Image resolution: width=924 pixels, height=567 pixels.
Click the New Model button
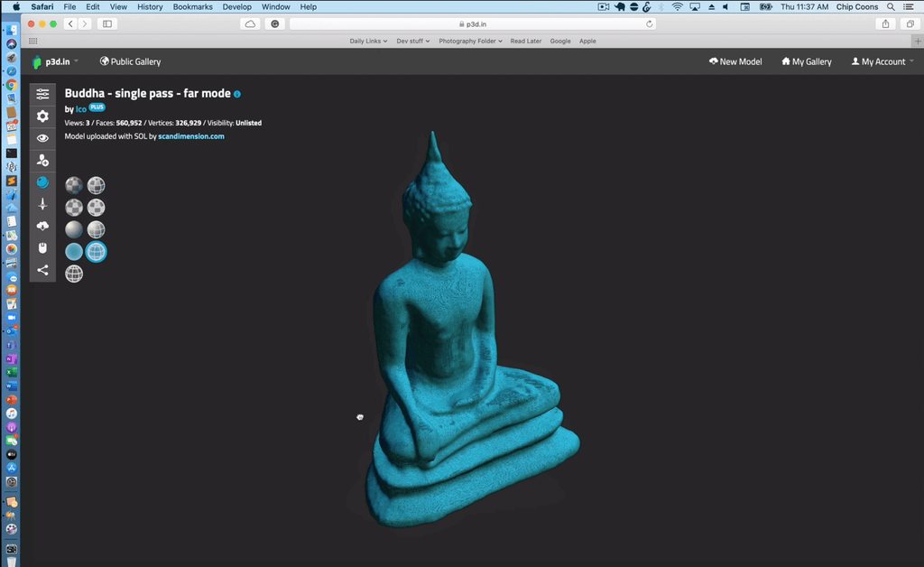735,61
